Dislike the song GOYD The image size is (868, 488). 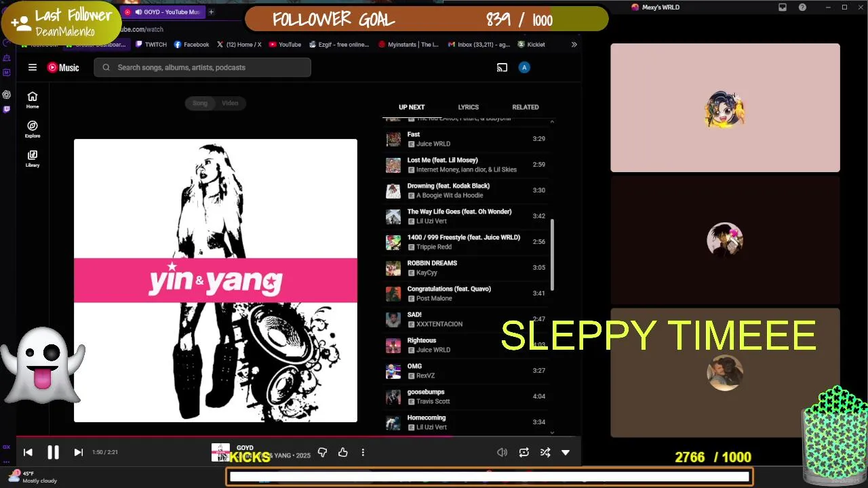click(322, 452)
